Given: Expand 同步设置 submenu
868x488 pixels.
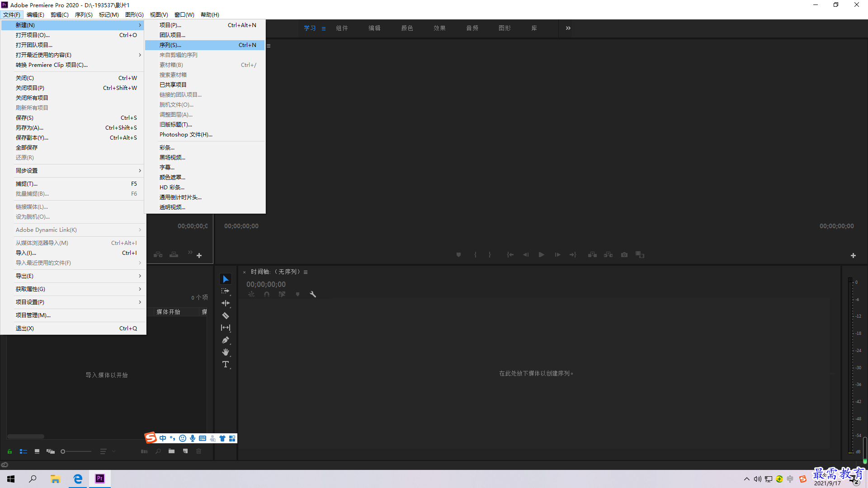Looking at the screenshot, I should pyautogui.click(x=73, y=171).
